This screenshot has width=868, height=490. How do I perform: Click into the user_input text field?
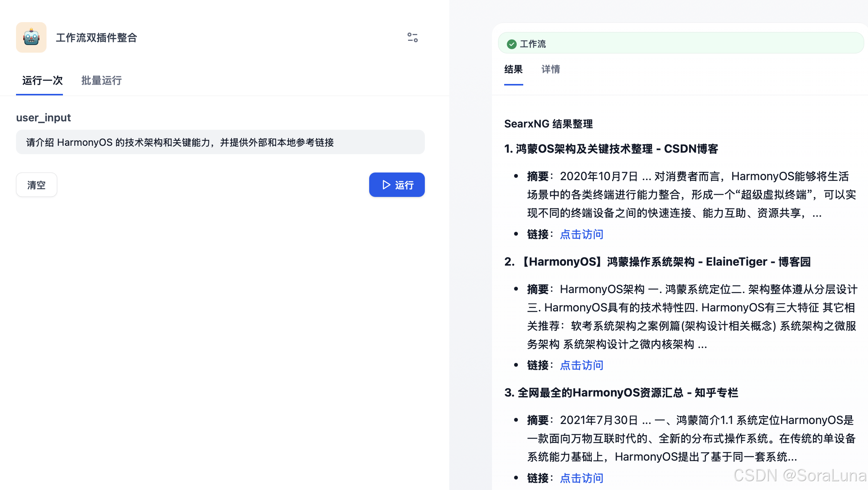click(220, 142)
